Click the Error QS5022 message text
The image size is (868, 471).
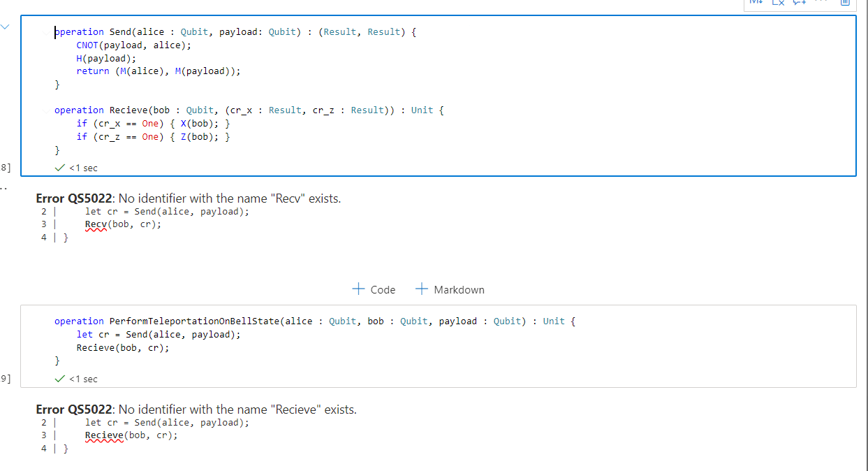[189, 198]
